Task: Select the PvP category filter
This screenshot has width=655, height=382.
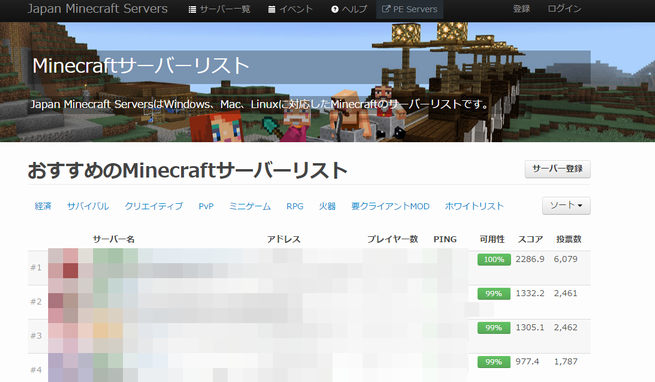Action: click(206, 206)
